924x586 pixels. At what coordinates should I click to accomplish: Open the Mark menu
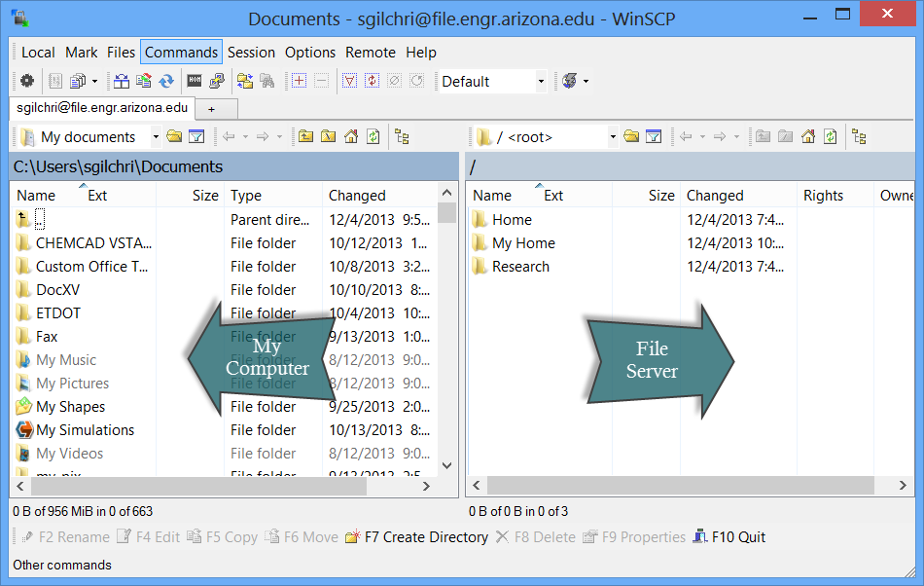[82, 53]
